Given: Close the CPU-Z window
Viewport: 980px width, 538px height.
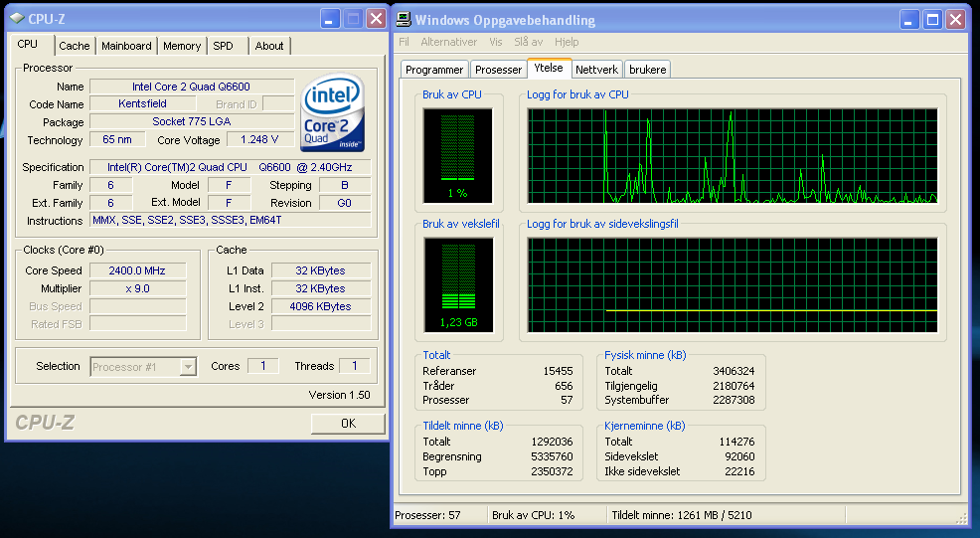Looking at the screenshot, I should click(x=377, y=19).
